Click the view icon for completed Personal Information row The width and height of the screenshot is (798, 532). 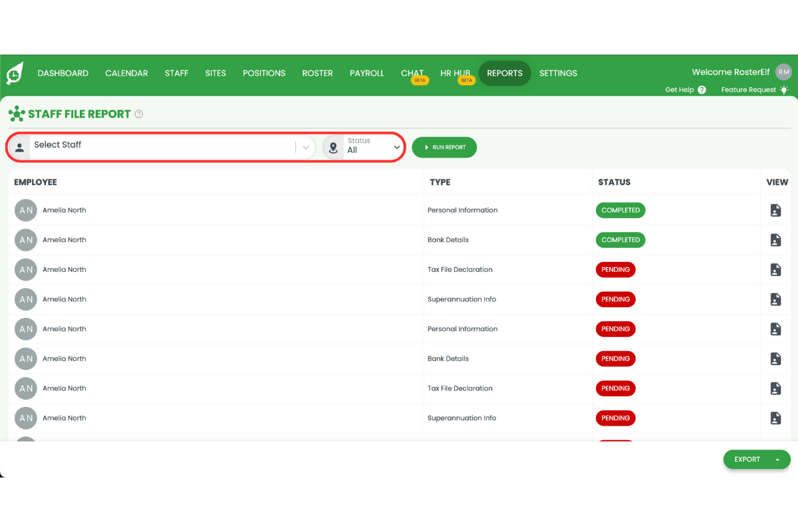(775, 210)
